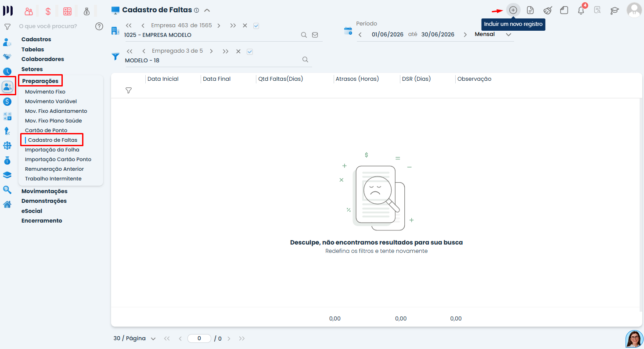This screenshot has width=644, height=349.
Task: Toggle the Empregado checkbox
Action: click(x=250, y=51)
